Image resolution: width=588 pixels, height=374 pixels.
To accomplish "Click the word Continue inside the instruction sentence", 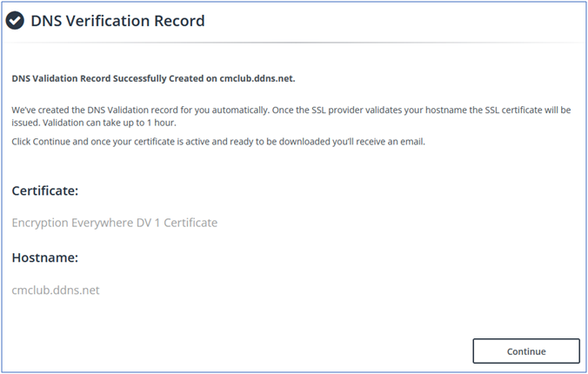I will (53, 141).
